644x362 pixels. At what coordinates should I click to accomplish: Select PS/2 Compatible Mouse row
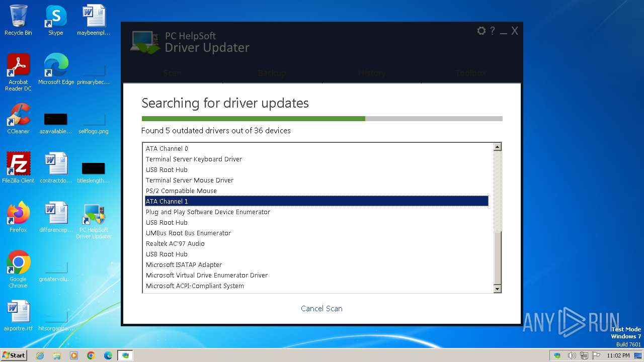[x=315, y=191]
